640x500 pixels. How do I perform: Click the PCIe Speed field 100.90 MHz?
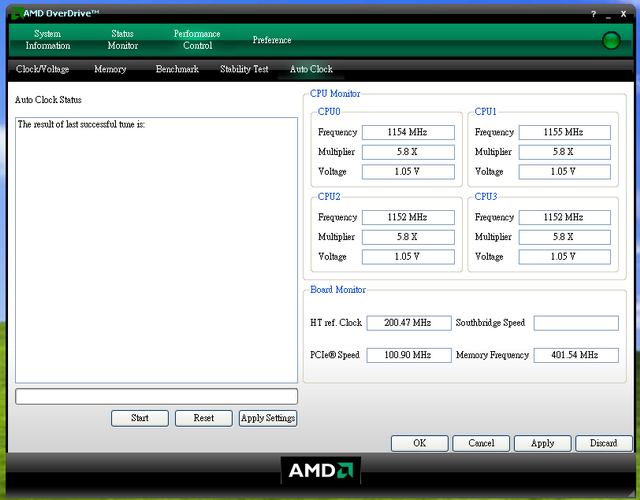point(409,355)
